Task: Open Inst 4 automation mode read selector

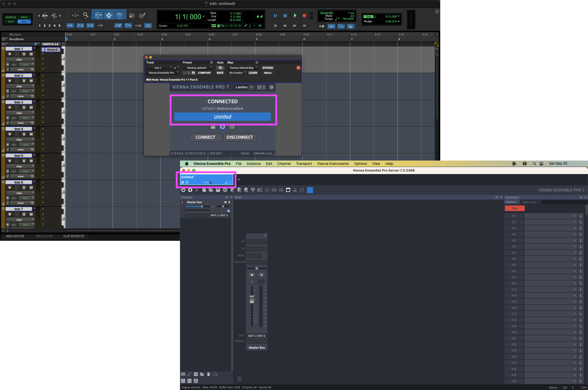Action: click(27, 145)
